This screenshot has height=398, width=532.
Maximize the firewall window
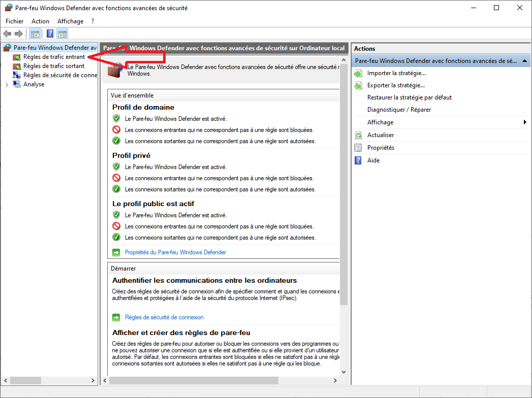coord(496,8)
